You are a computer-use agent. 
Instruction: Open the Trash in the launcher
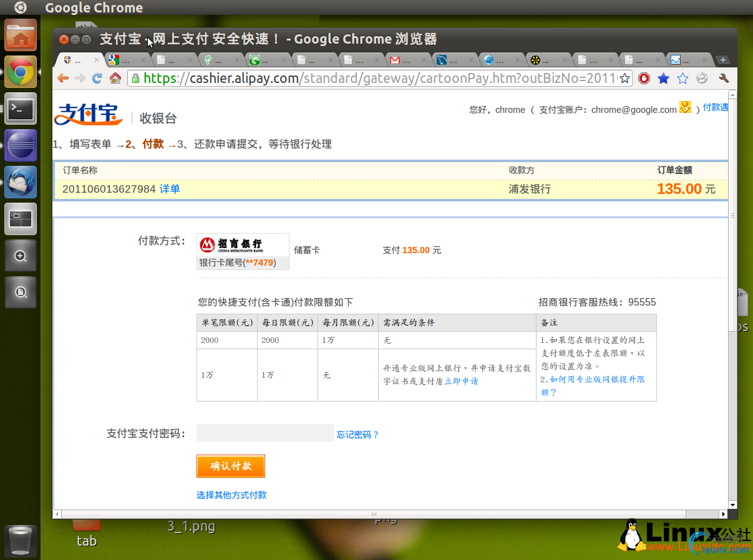click(x=21, y=540)
